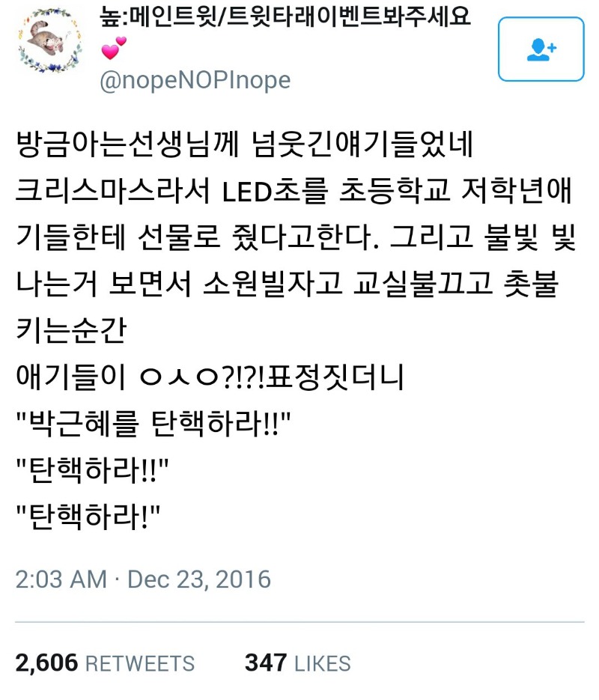Click the second quote "탄핵하라!!"
This screenshot has height=700, width=599.
tap(92, 469)
